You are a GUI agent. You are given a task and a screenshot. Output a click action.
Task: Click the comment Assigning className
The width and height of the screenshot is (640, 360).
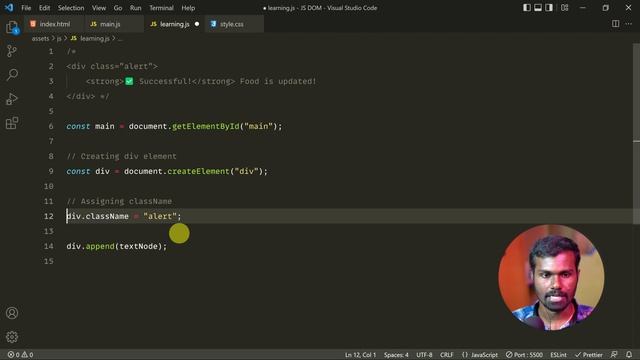click(119, 201)
